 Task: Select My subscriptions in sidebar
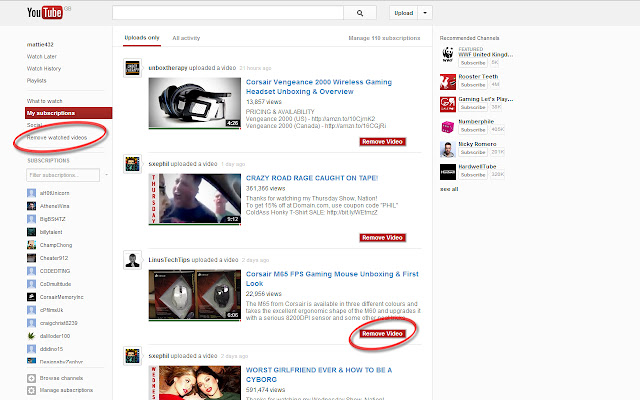coord(68,113)
